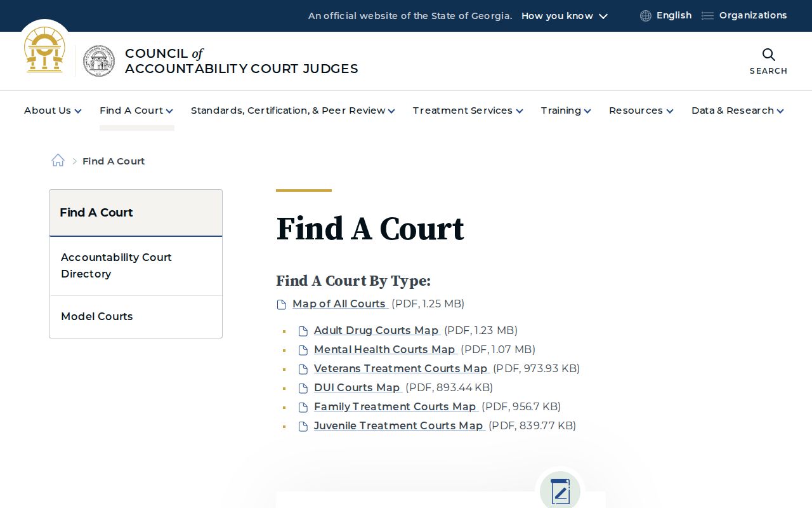
Task: Expand the Resources menu chevron
Action: (670, 111)
